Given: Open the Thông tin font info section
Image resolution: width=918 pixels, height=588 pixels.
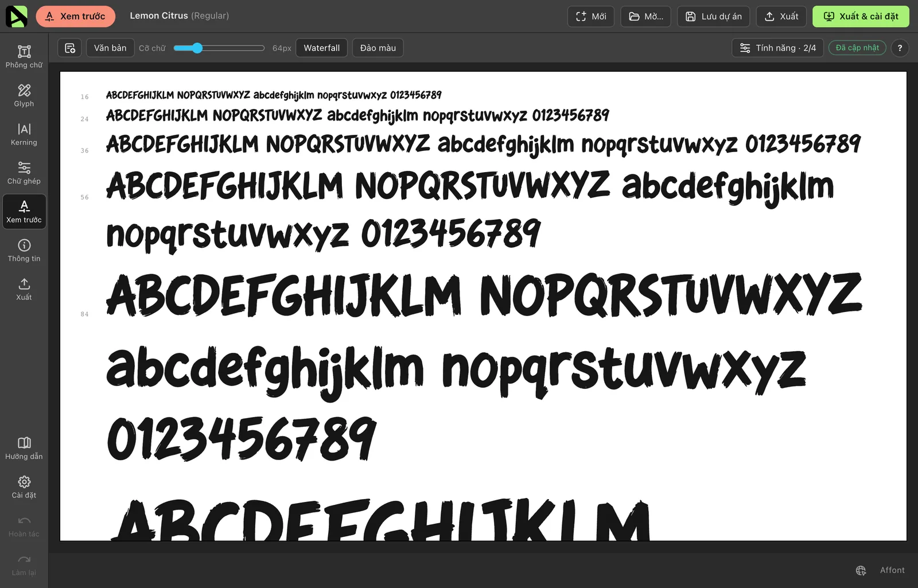Looking at the screenshot, I should pos(24,251).
